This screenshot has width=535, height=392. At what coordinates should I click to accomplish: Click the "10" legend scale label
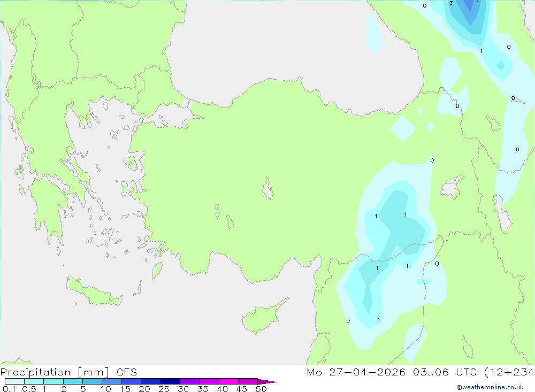point(106,389)
